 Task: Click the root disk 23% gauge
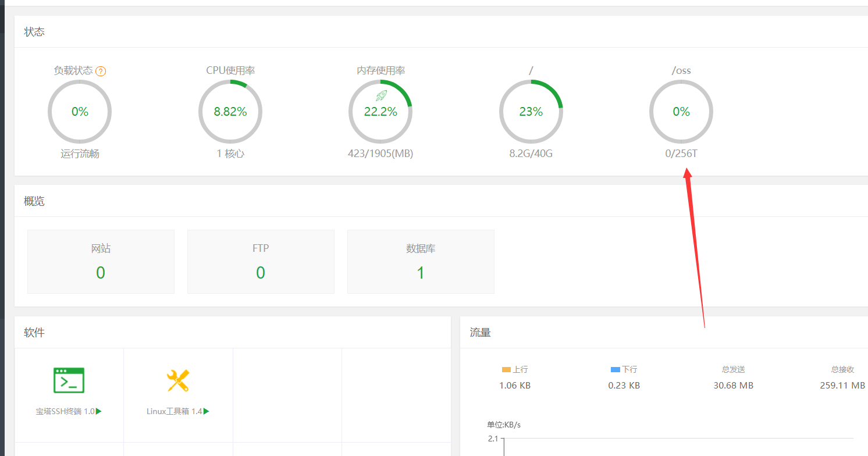pyautogui.click(x=531, y=112)
